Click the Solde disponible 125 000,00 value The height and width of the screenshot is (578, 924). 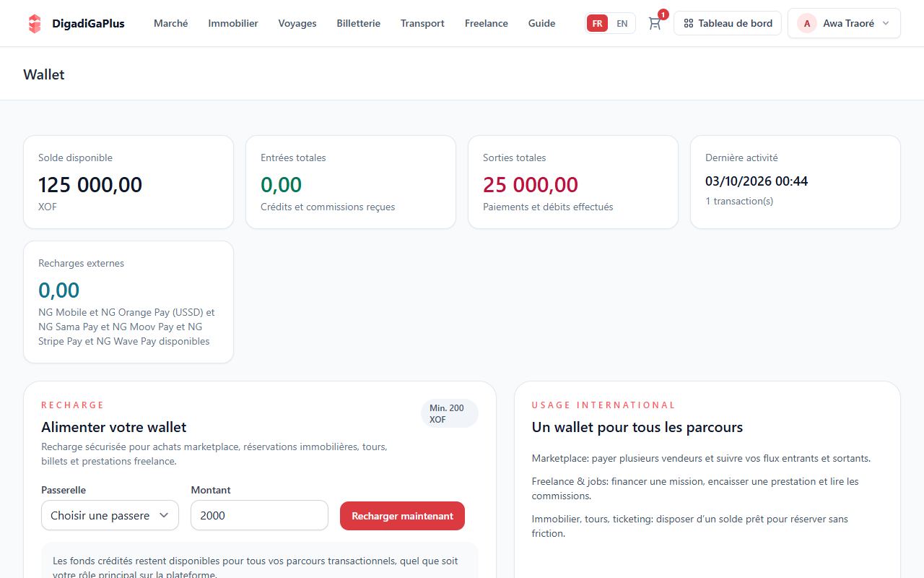(x=90, y=185)
